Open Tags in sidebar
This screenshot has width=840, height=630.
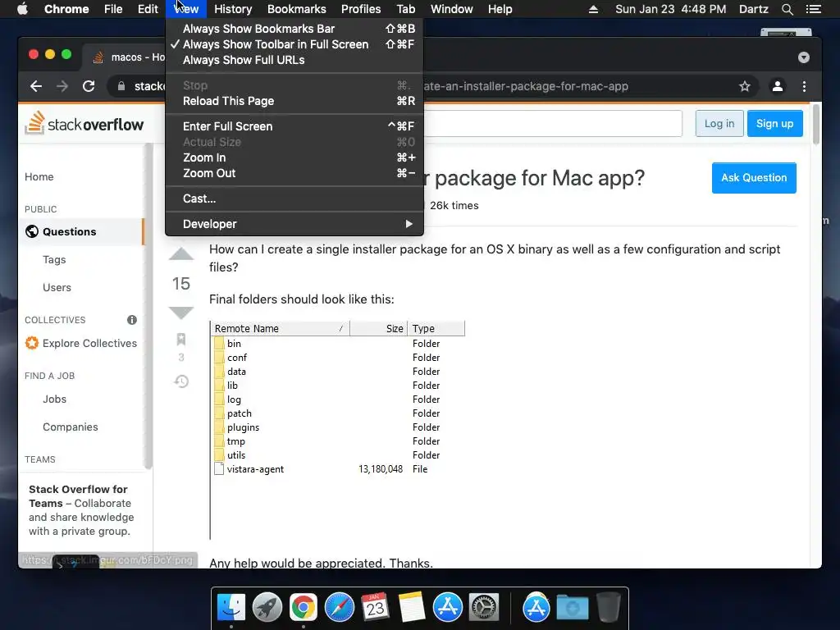tap(54, 260)
